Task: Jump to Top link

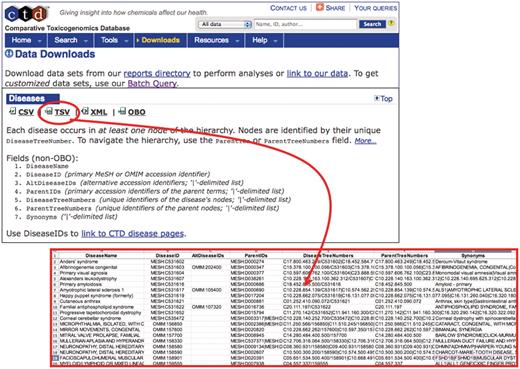Action: click(387, 98)
